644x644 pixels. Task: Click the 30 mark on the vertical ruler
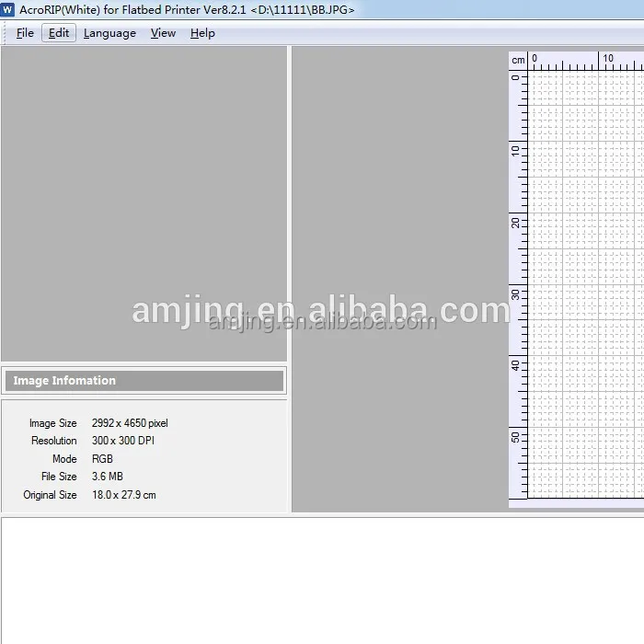[x=515, y=294]
